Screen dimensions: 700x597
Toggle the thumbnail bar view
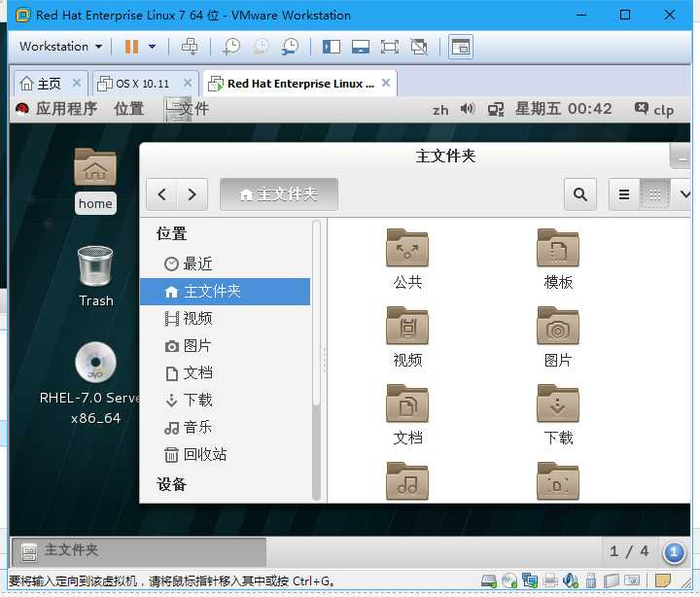pos(361,47)
